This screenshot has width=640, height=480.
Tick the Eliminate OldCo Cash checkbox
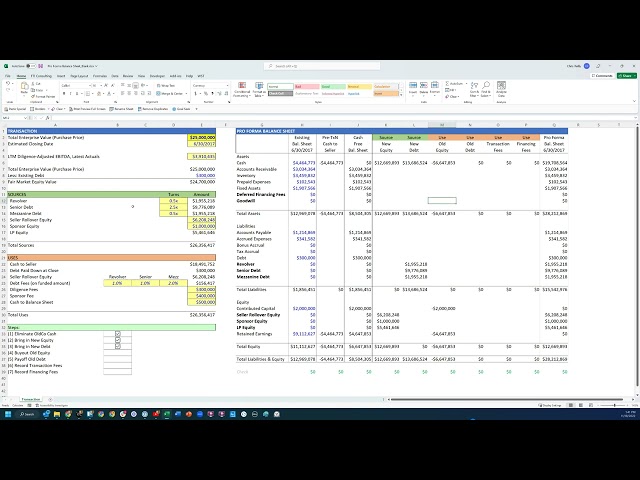tap(118, 334)
